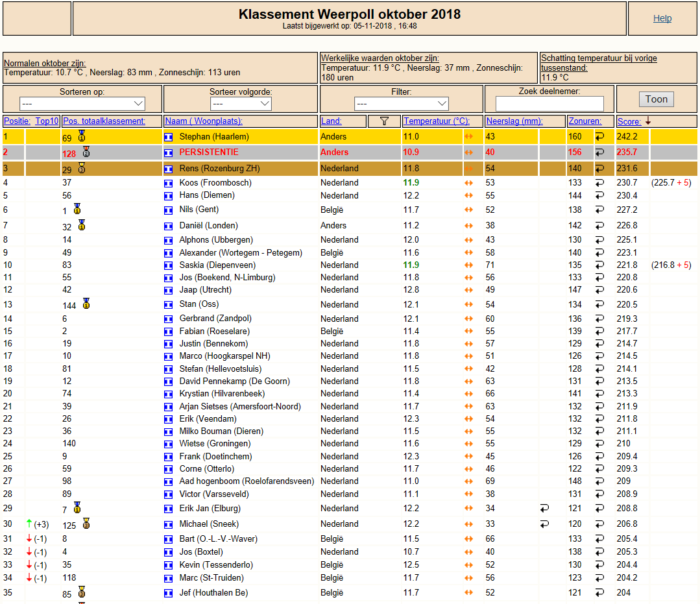The image size is (700, 604).
Task: Click the return arrow in Koos (Froombosch) row
Action: [599, 182]
